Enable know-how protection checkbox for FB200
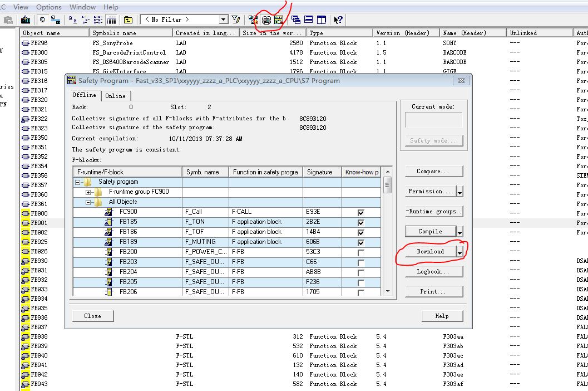Viewport: 588px width, 391px height. coord(361,252)
